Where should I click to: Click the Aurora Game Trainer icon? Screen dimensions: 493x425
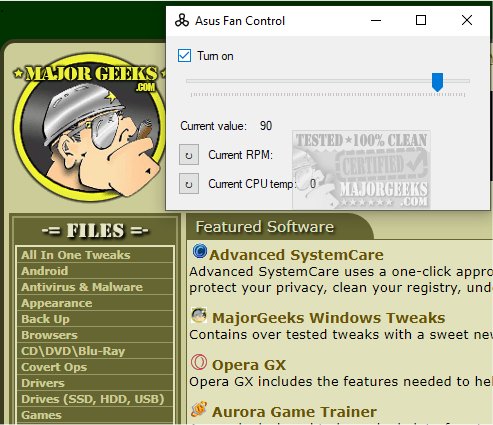pyautogui.click(x=199, y=409)
